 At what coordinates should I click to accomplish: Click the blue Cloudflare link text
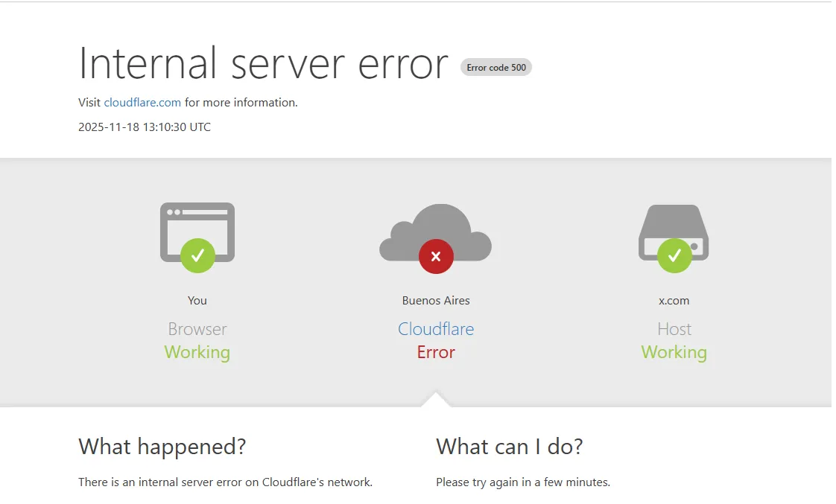pos(435,328)
